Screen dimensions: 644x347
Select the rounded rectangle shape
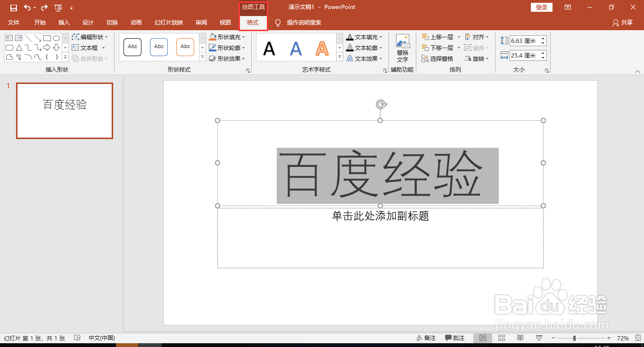click(x=9, y=48)
